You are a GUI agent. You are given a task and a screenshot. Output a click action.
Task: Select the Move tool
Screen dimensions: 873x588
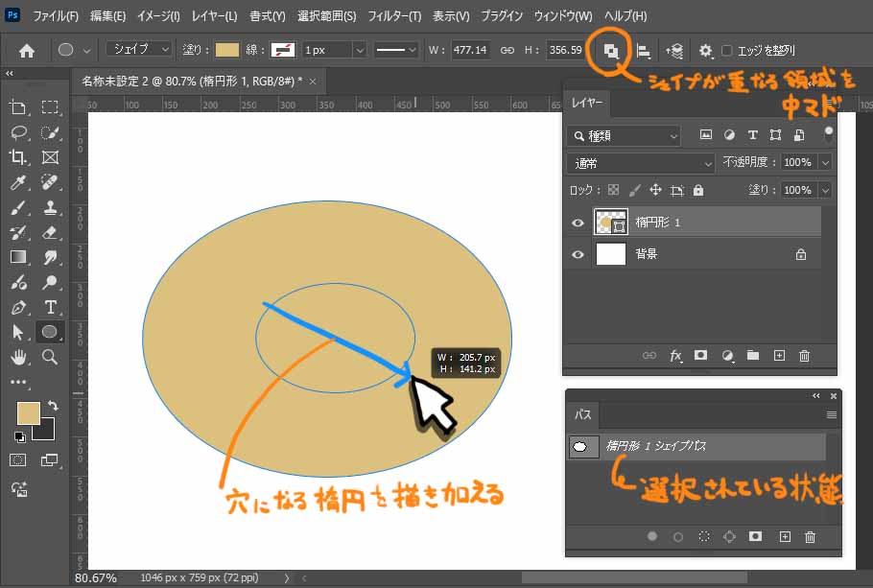18,107
